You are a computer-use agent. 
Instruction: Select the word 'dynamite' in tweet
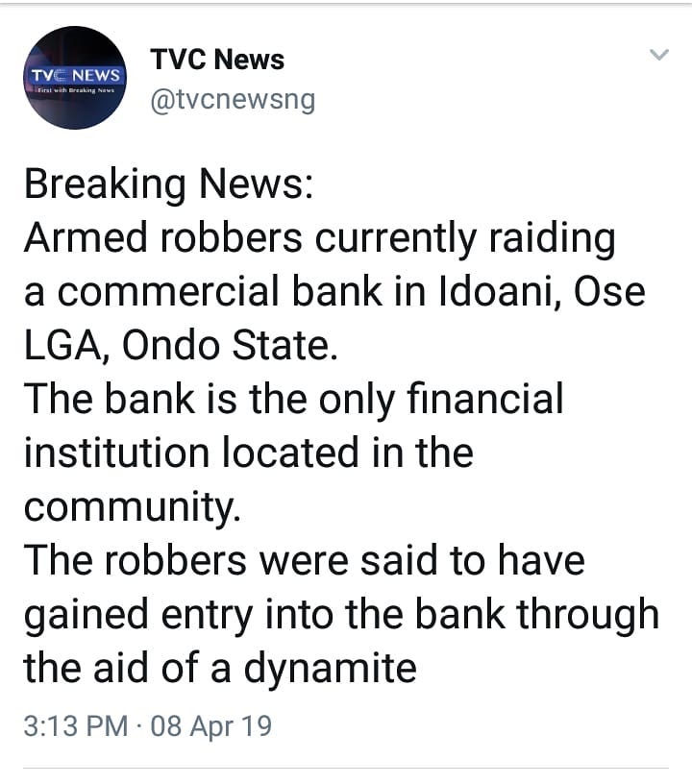coord(331,667)
